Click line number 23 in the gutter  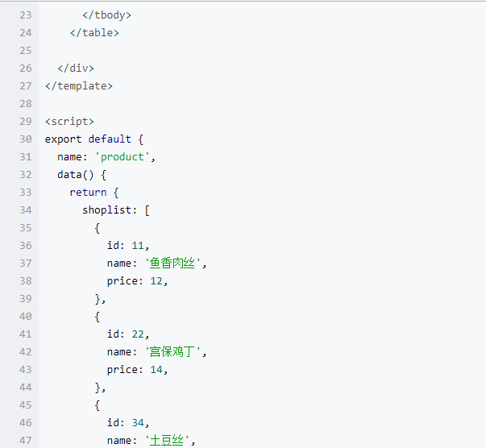[x=24, y=15]
